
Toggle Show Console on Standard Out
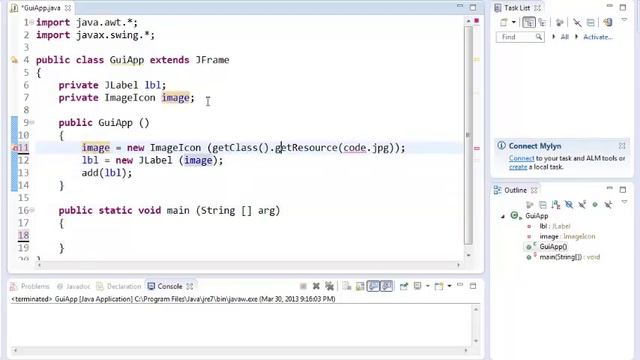[373, 286]
